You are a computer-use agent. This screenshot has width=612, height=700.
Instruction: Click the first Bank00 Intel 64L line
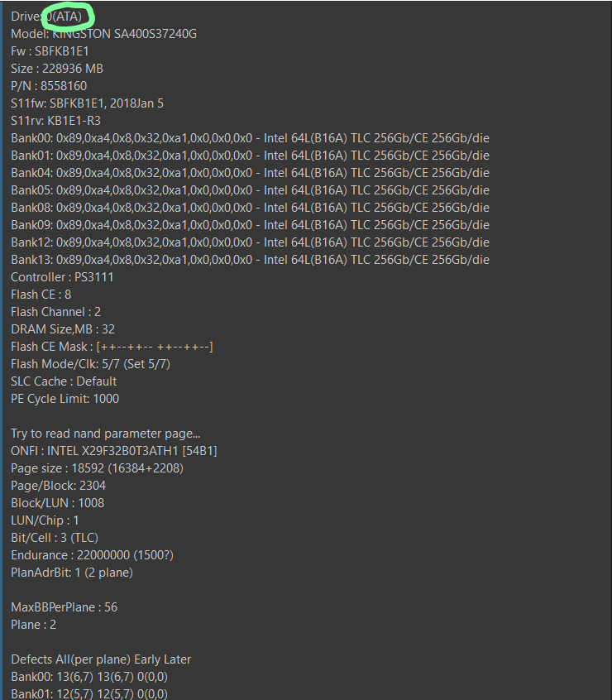250,138
